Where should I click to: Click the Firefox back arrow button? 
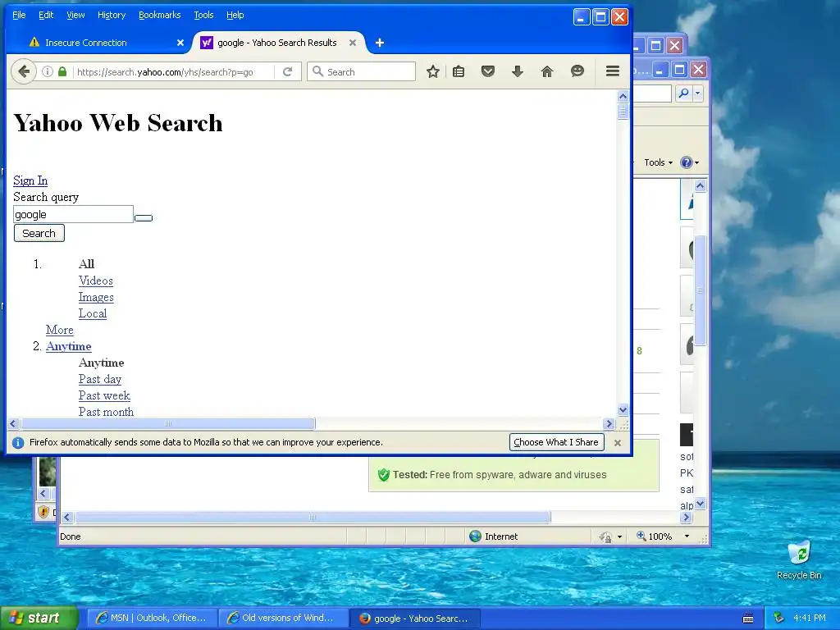[x=24, y=71]
